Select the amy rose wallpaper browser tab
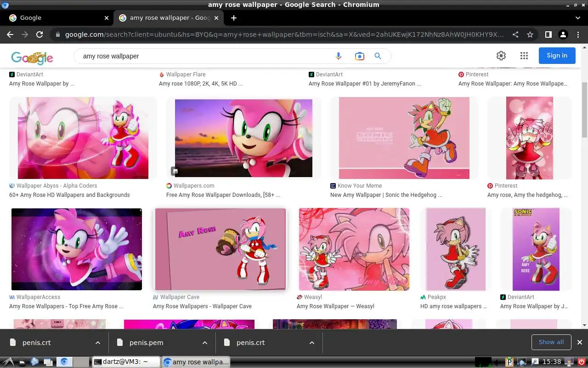This screenshot has height=368, width=588. [168, 18]
